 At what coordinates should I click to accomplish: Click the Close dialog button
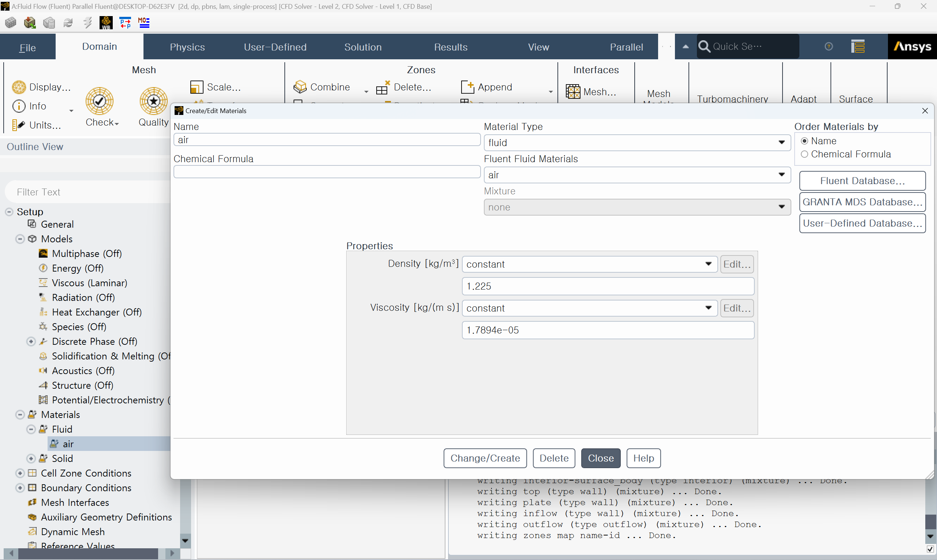click(601, 459)
